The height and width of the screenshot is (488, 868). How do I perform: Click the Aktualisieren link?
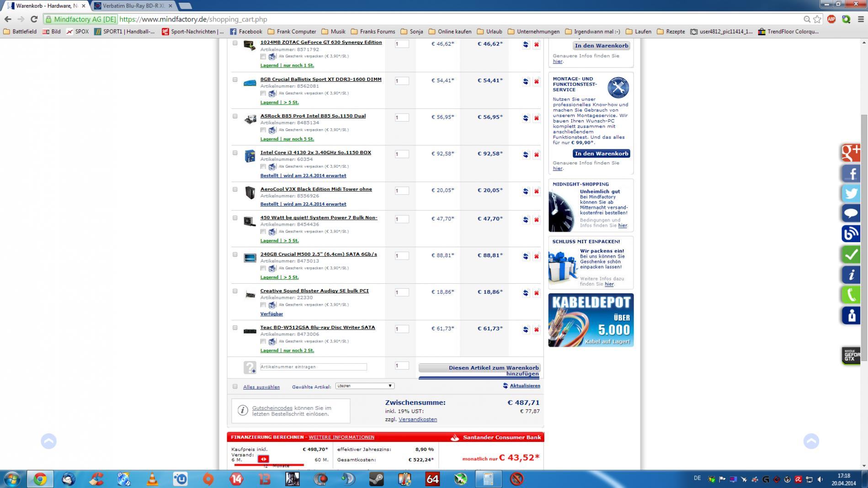(525, 386)
